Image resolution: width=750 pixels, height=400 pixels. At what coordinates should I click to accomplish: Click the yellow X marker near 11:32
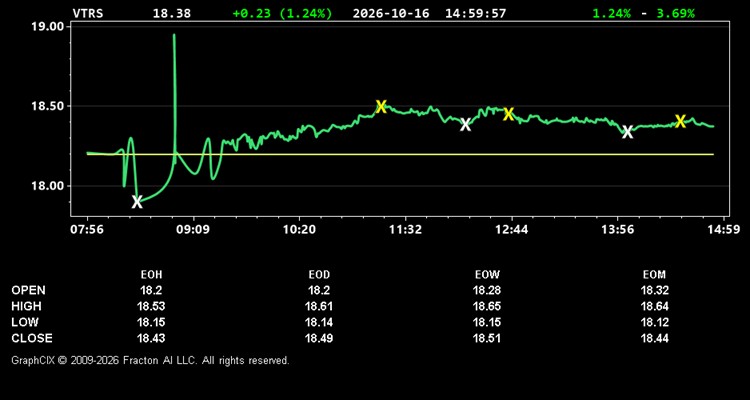(381, 106)
